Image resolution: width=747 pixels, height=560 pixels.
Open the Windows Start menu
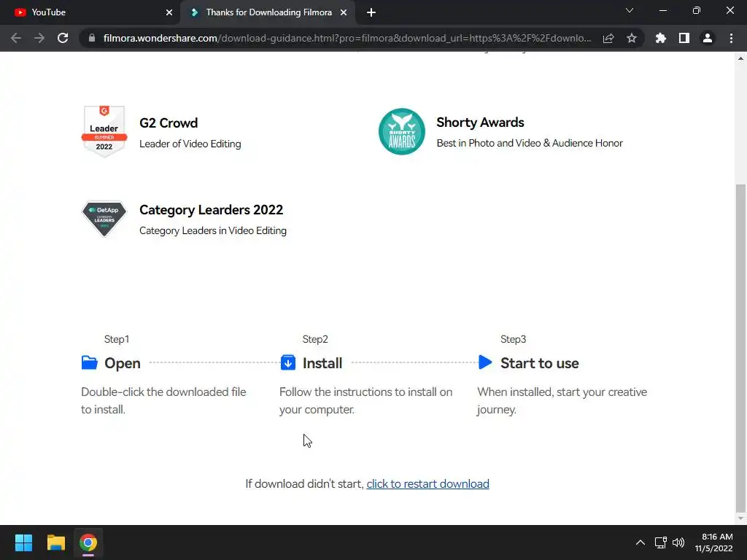(23, 542)
